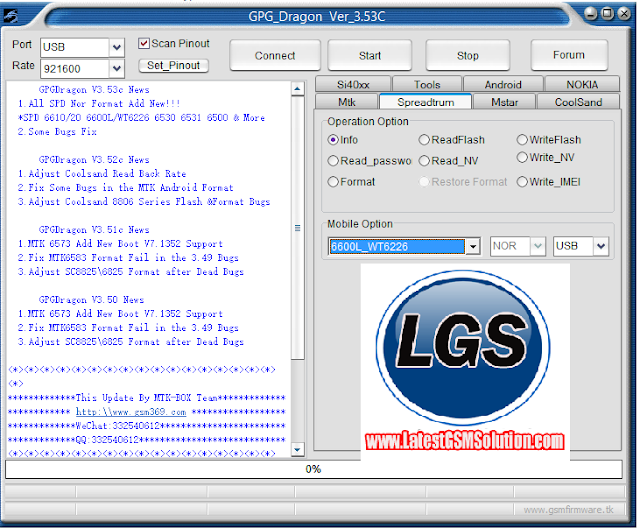The height and width of the screenshot is (528, 640).
Task: Click the 0% progress bar
Action: (x=313, y=469)
